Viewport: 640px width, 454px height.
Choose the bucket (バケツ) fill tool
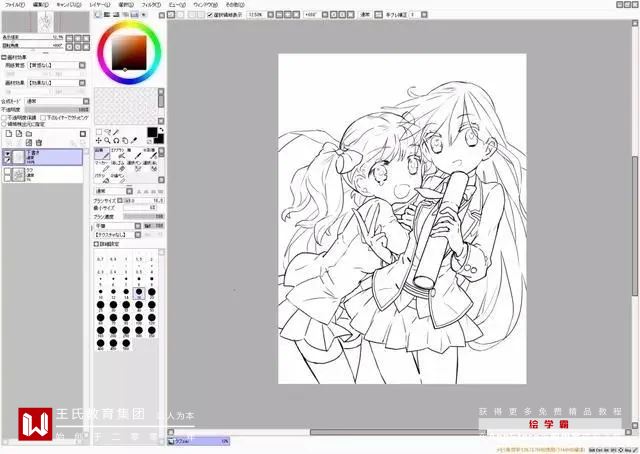[x=102, y=178]
